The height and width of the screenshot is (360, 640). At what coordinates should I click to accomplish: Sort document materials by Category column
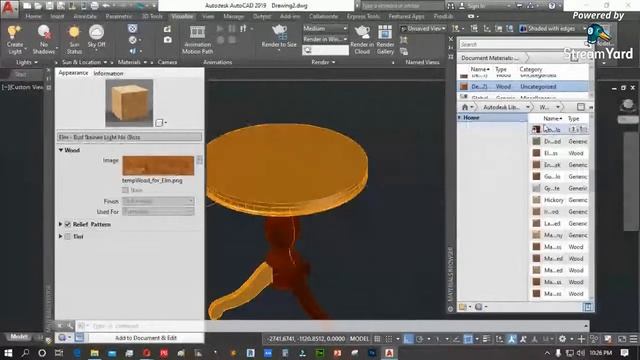click(x=531, y=69)
